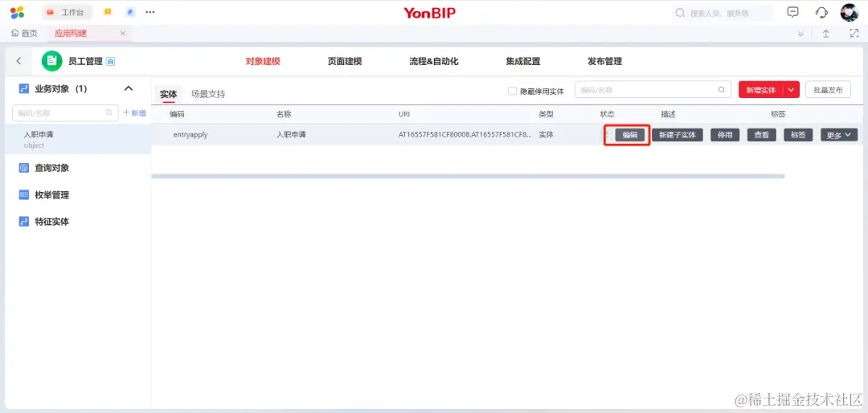Click the 类型 column header
This screenshot has width=868, height=413.
pyautogui.click(x=546, y=114)
